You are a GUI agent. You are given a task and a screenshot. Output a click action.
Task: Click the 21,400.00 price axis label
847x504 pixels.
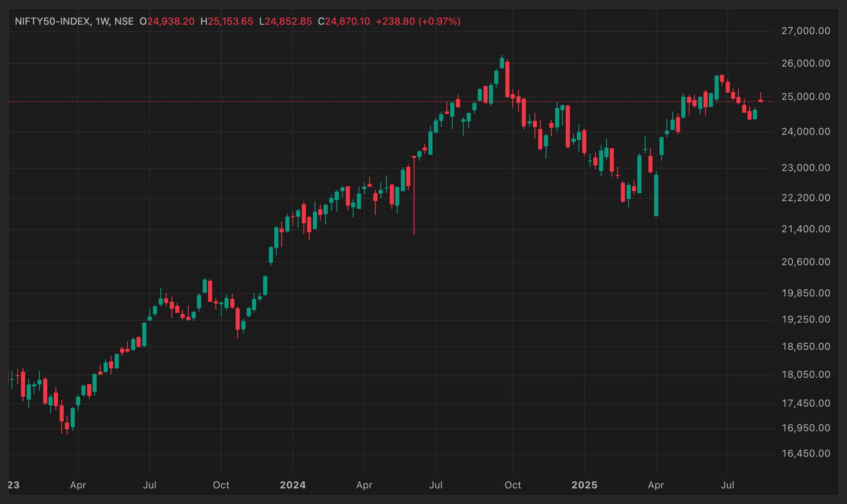point(805,229)
